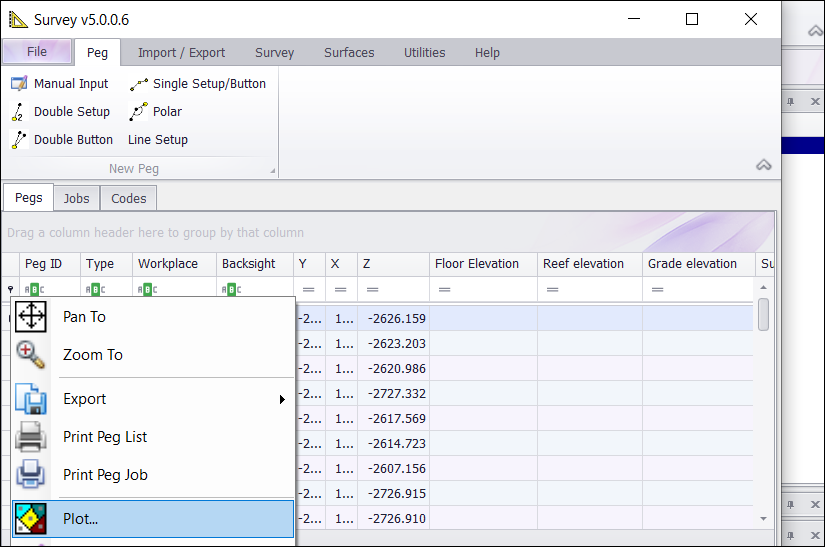Click the Single Setup/Button icon
825x547 pixels.
click(139, 85)
